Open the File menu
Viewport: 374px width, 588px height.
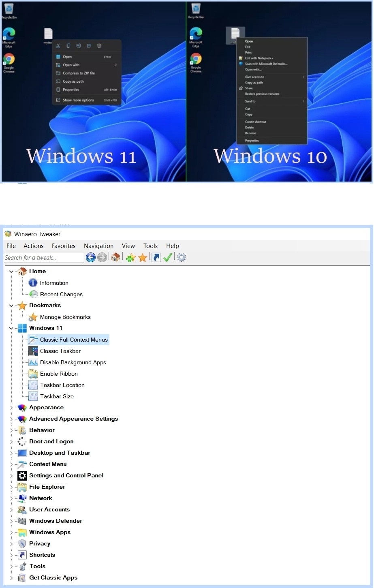[x=11, y=246]
